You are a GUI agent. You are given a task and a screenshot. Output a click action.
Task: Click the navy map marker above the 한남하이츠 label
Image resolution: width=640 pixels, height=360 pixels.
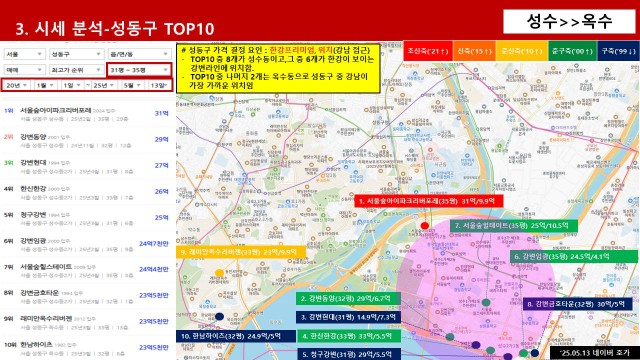(x=219, y=316)
